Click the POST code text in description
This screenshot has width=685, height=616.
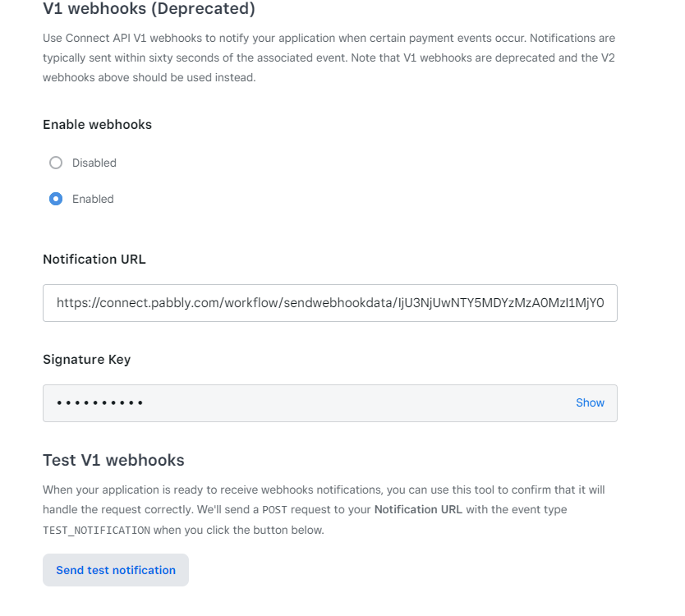[274, 510]
